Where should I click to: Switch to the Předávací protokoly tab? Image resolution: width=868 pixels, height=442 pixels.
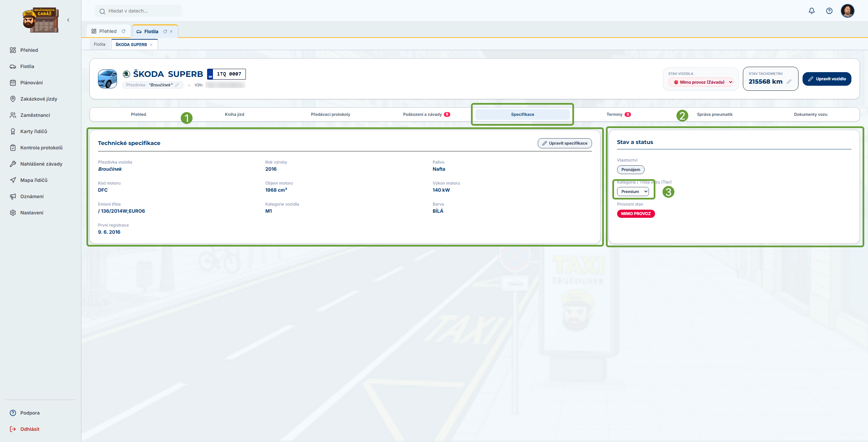(330, 114)
